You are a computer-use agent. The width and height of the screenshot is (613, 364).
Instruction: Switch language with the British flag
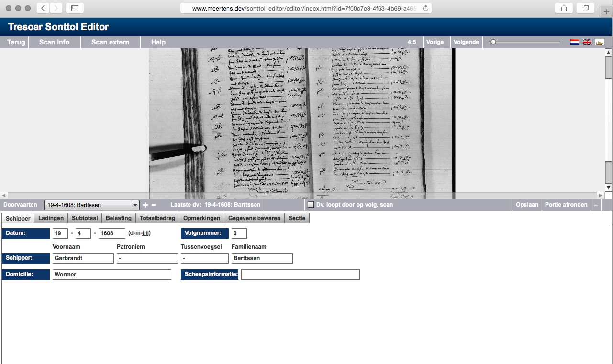tap(587, 42)
